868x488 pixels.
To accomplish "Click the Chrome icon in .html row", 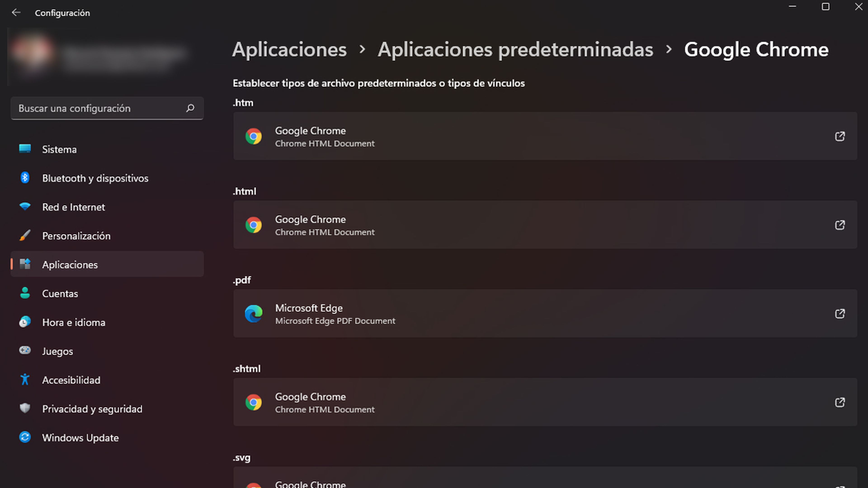I will point(253,225).
